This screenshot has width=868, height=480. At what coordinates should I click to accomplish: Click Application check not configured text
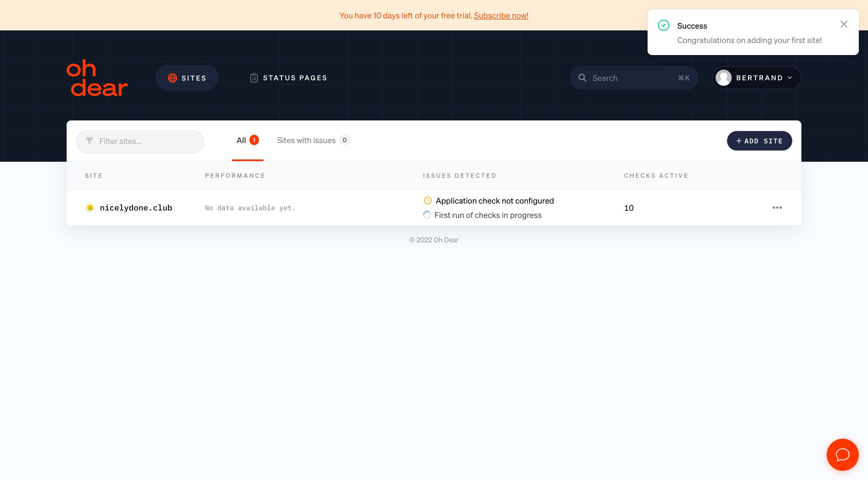point(495,201)
